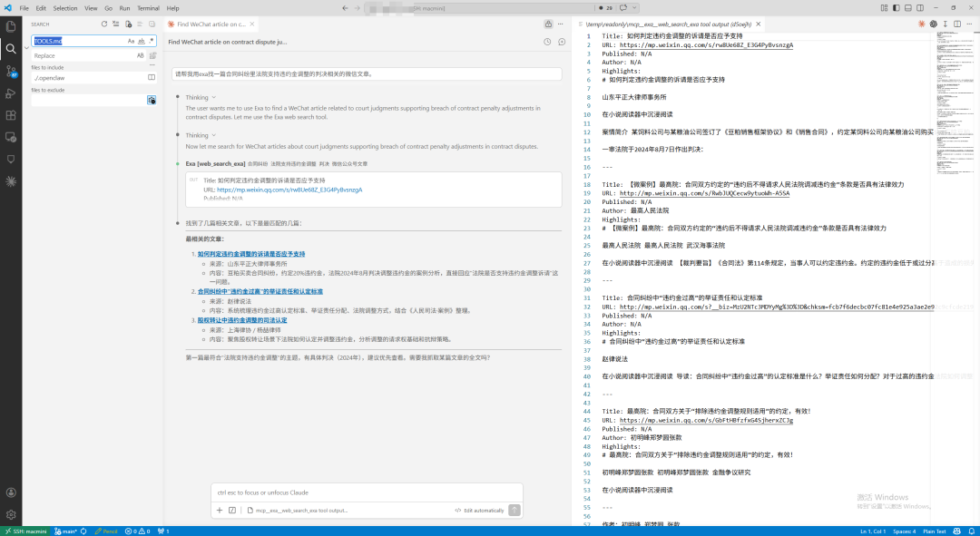Open the Remote Explorer view
This screenshot has width=980, height=536.
tap(11, 137)
